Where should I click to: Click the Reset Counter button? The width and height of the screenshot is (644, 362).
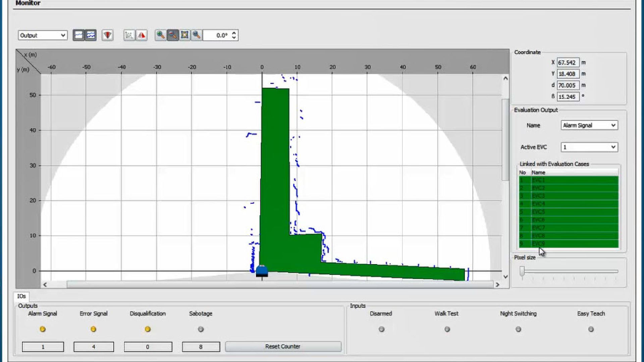pyautogui.click(x=283, y=347)
